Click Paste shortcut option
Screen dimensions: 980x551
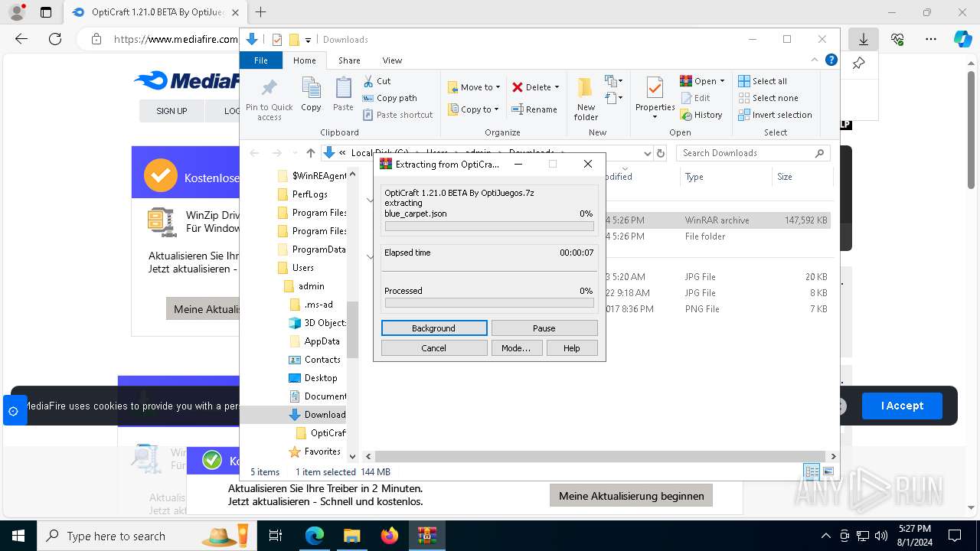tap(398, 115)
